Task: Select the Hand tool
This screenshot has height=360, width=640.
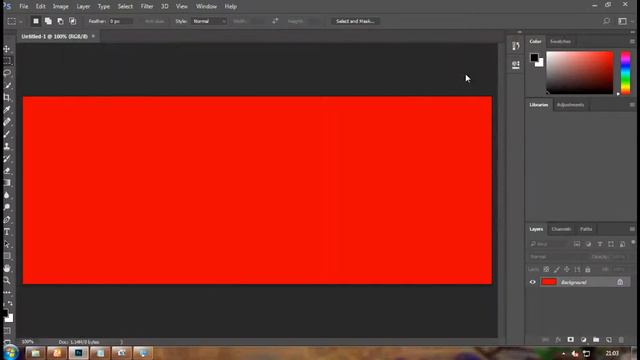Action: 7,268
